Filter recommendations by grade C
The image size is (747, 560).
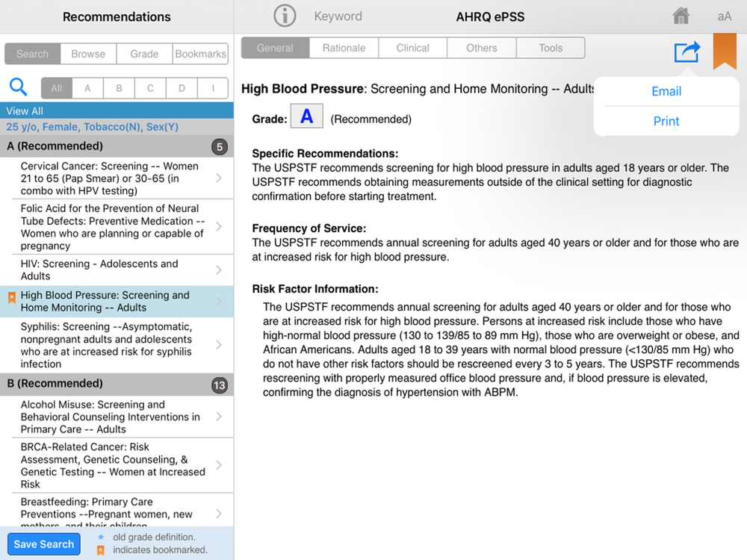(150, 88)
